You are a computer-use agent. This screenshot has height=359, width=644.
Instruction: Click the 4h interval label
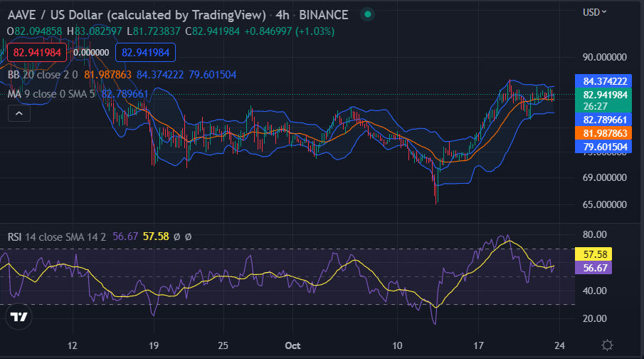[x=283, y=15]
